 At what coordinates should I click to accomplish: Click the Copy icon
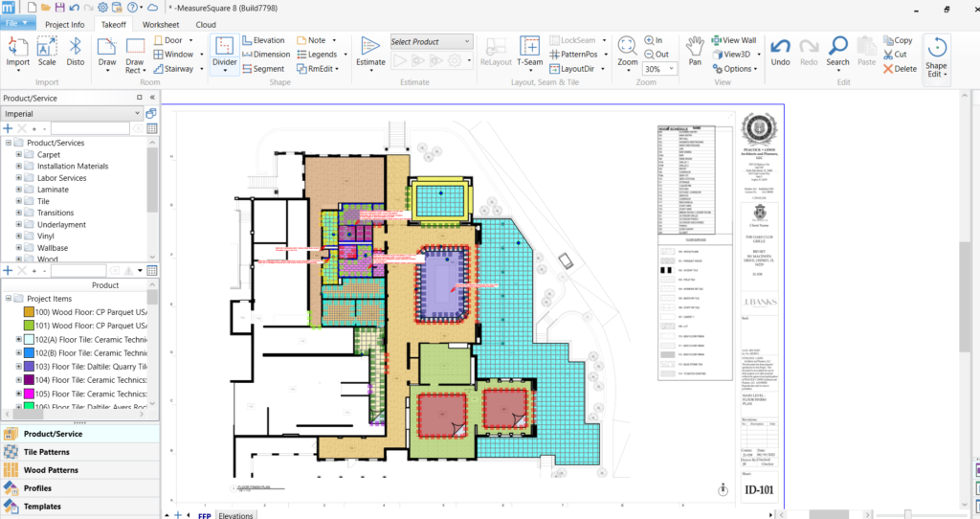898,40
